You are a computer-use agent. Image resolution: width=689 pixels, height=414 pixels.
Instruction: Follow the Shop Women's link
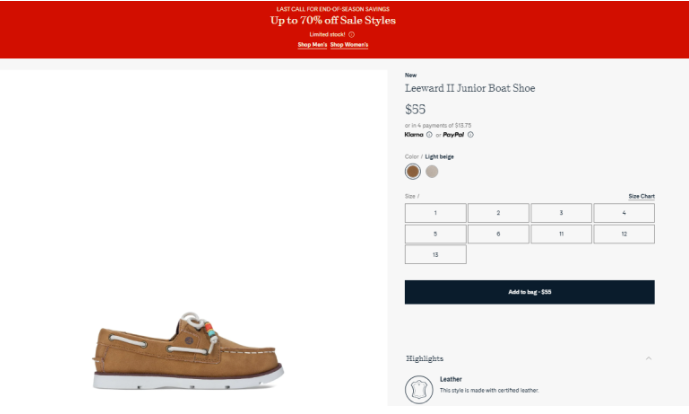tap(349, 45)
